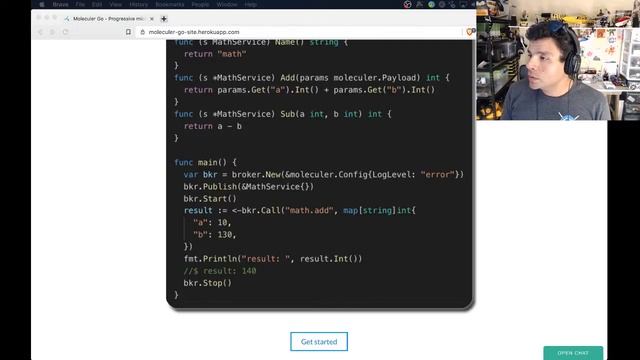Go forward in browser history
Image resolution: width=640 pixels, height=360 pixels.
click(52, 32)
